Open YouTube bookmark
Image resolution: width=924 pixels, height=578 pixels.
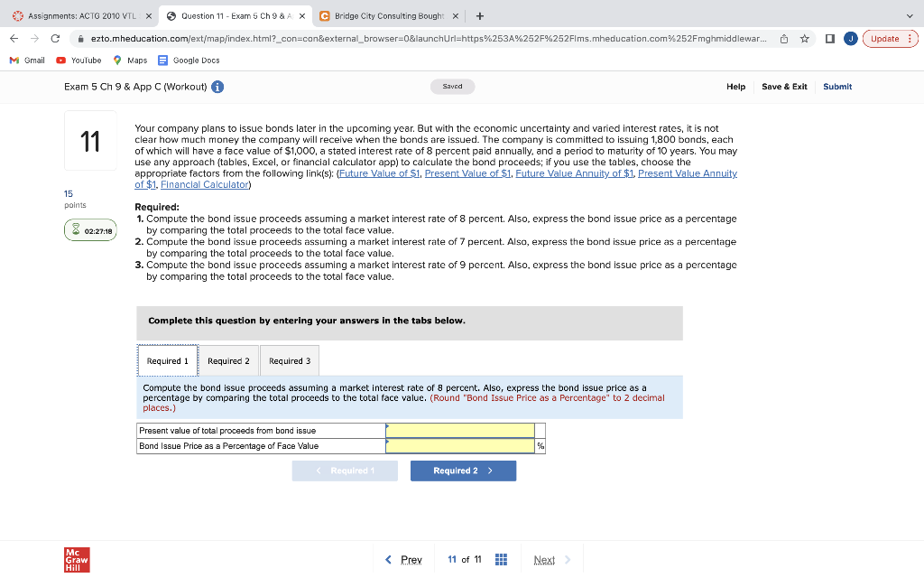point(79,61)
